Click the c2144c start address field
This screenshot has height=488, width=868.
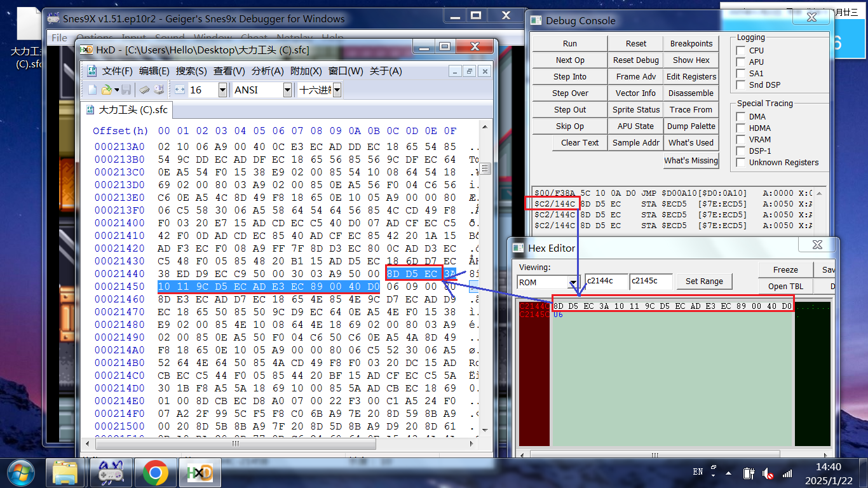pyautogui.click(x=606, y=281)
